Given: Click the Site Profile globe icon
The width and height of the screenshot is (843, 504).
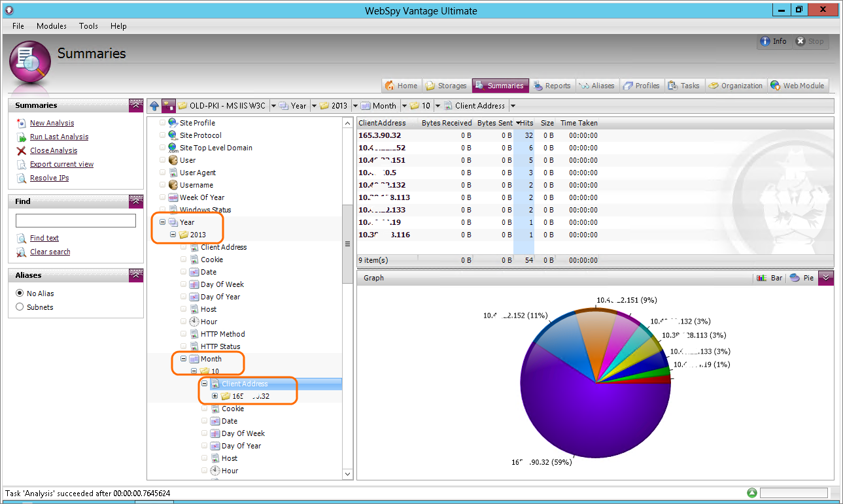Looking at the screenshot, I should point(173,123).
